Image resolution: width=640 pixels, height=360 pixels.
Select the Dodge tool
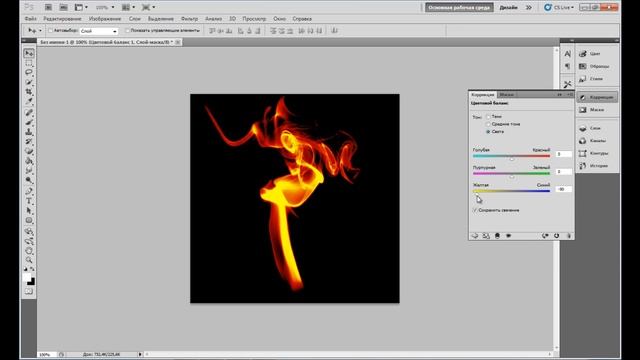coord(29,180)
